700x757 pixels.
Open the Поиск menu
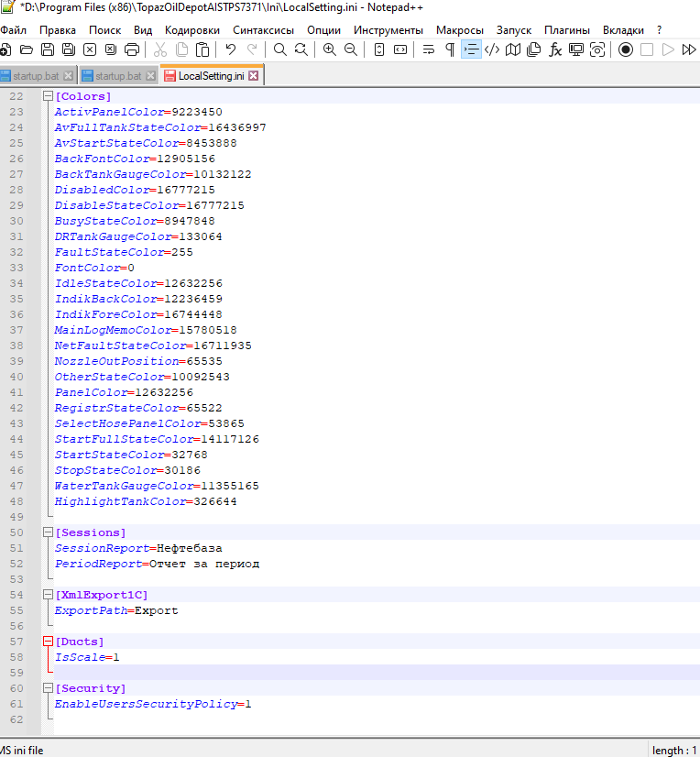click(104, 30)
